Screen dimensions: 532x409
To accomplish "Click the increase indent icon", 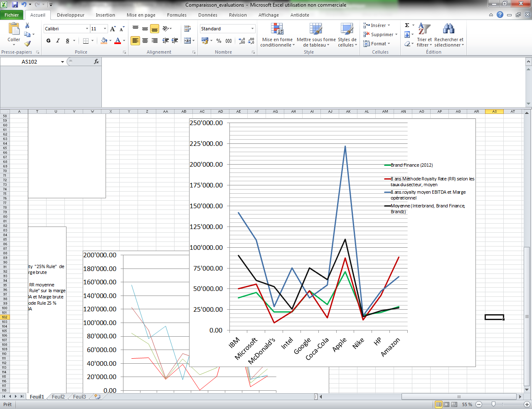I will click(175, 41).
